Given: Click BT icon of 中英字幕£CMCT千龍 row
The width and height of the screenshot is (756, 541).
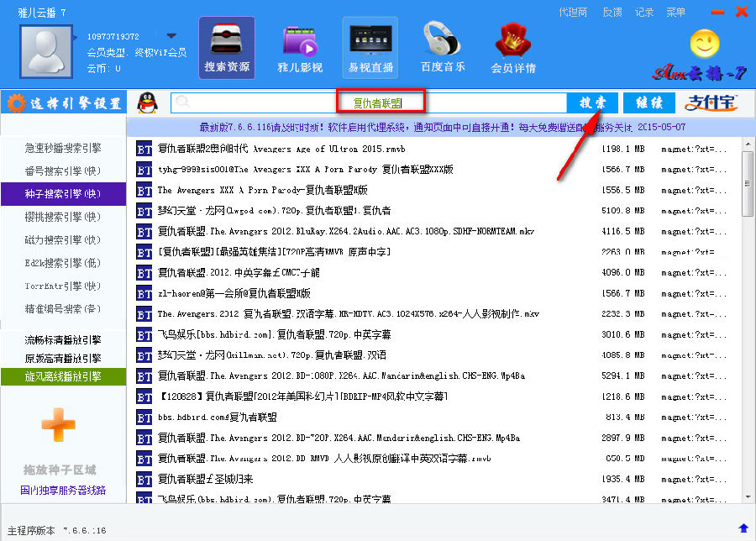Looking at the screenshot, I should coord(144,273).
